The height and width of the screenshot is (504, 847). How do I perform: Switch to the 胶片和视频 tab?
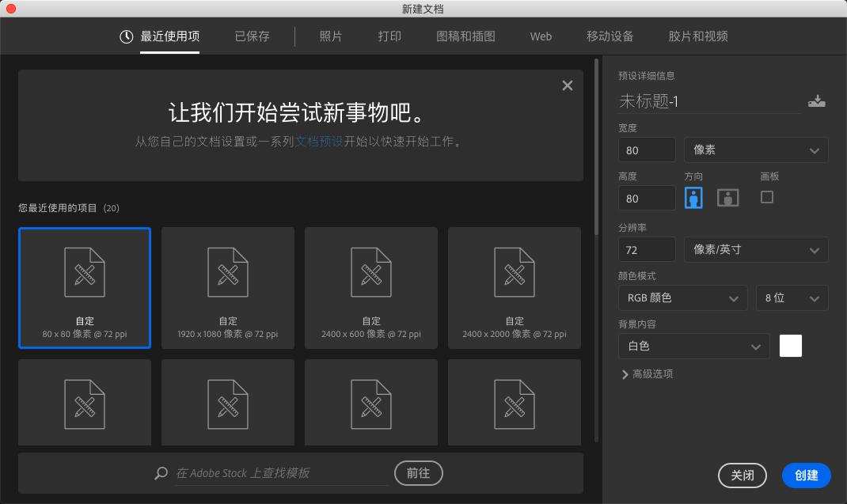click(x=696, y=36)
